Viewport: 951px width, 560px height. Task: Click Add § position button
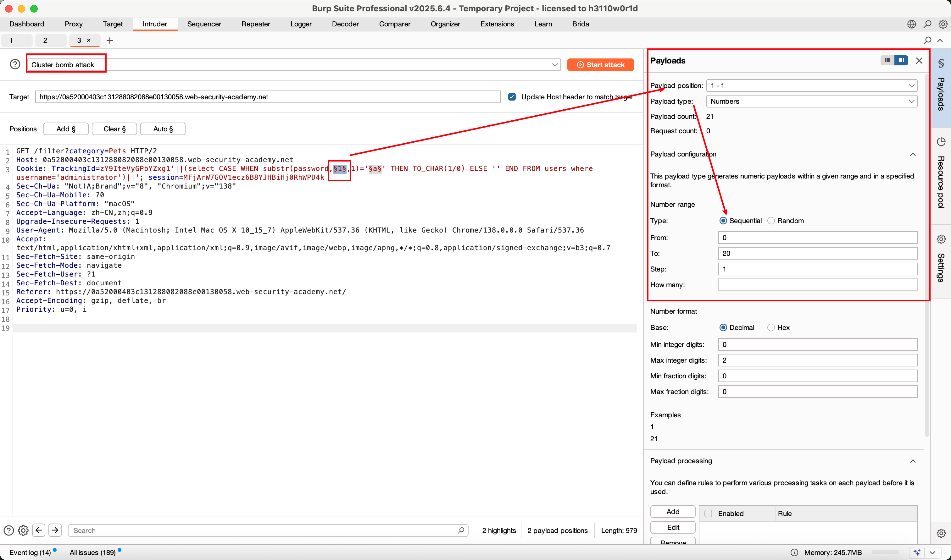[66, 129]
